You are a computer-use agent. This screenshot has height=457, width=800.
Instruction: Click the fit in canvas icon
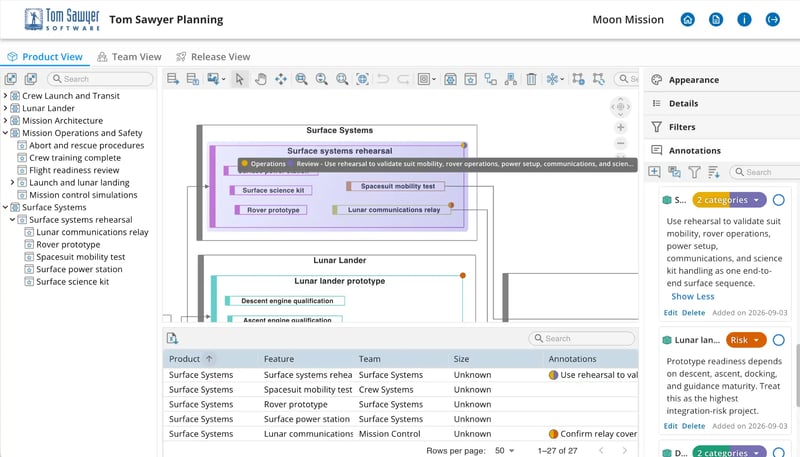362,79
